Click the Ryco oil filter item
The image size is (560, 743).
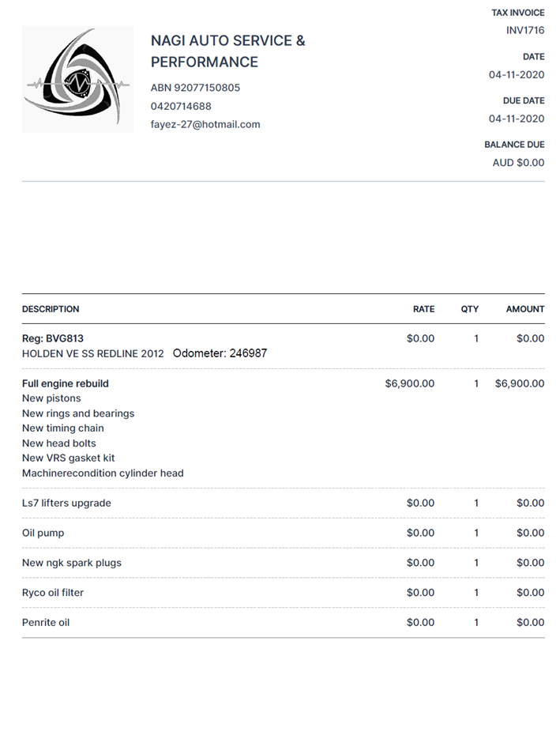(x=53, y=593)
